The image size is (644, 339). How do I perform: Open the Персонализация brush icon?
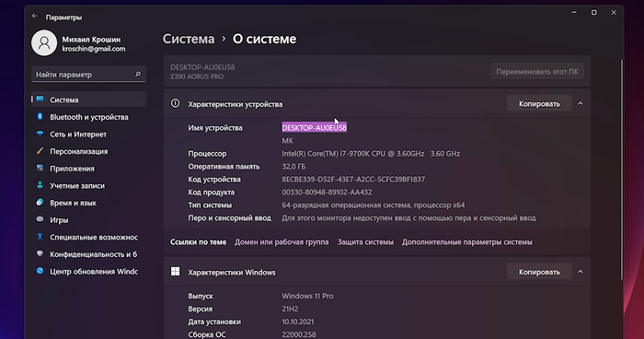point(40,151)
